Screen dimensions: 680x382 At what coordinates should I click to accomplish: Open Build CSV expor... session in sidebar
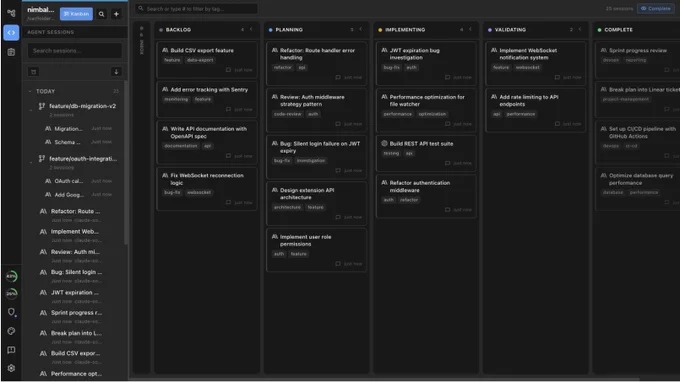(x=76, y=357)
